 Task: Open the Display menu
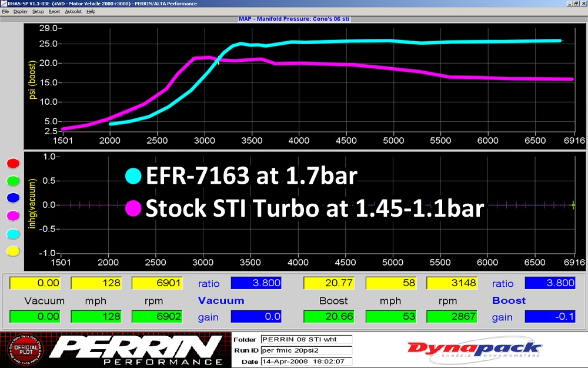20,12
